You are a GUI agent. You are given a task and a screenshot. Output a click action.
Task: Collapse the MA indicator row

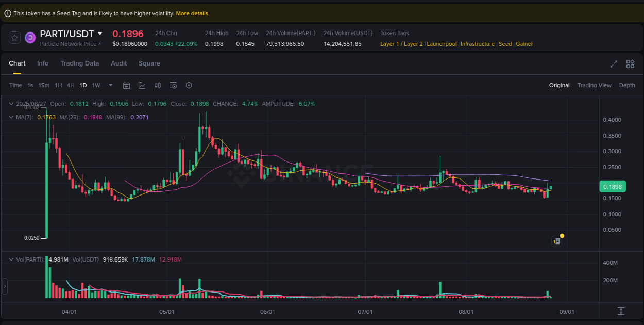click(10, 117)
